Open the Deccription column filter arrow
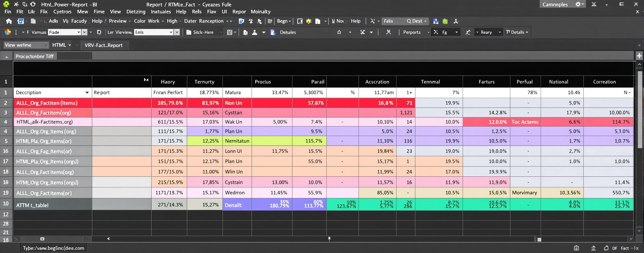Image resolution: width=644 pixels, height=253 pixels. 87,93
